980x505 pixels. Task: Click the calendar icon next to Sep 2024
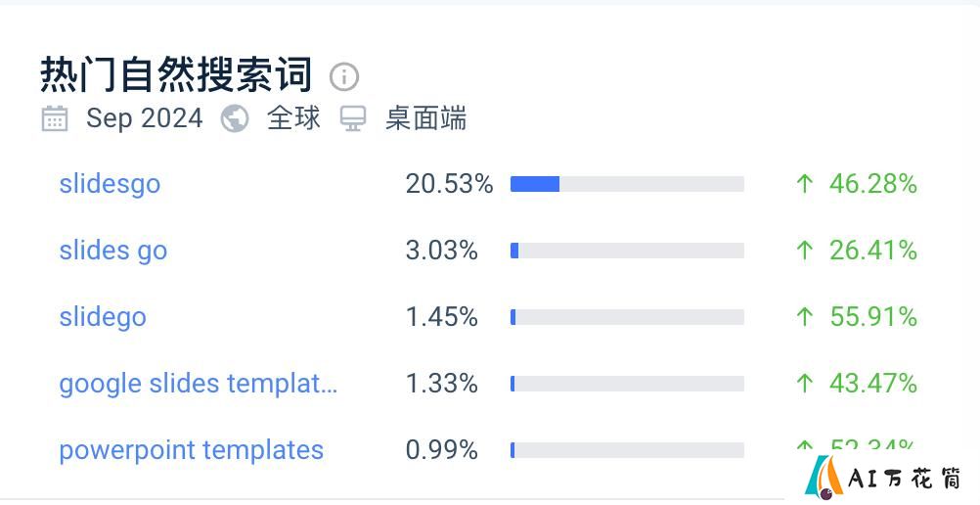click(x=55, y=118)
